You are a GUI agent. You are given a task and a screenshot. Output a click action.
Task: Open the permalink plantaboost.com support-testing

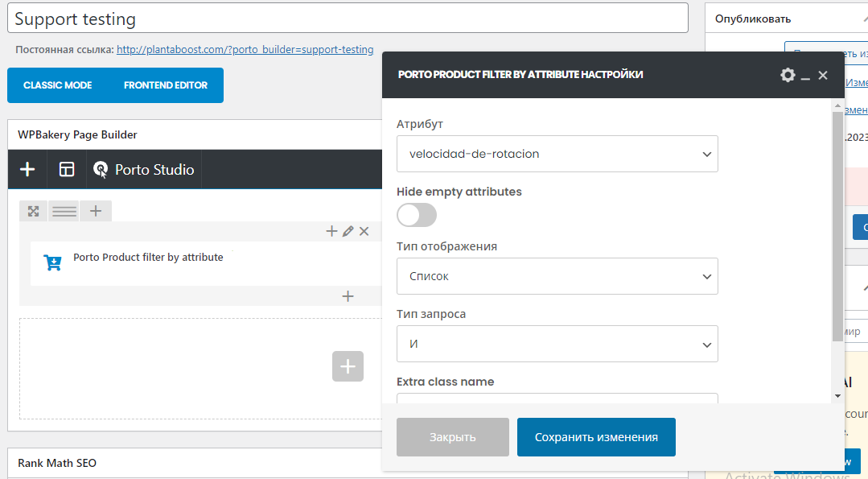click(245, 49)
